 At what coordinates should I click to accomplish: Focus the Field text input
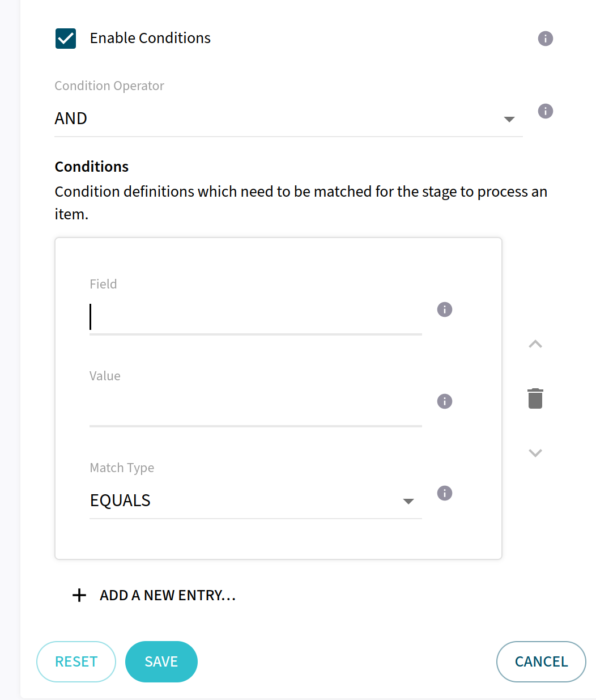(x=255, y=317)
